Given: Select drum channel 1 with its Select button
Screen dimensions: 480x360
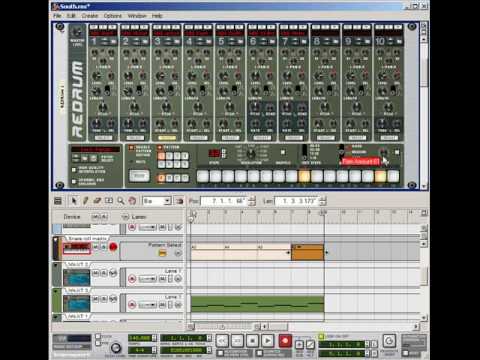Looking at the screenshot, I should pyautogui.click(x=103, y=138).
